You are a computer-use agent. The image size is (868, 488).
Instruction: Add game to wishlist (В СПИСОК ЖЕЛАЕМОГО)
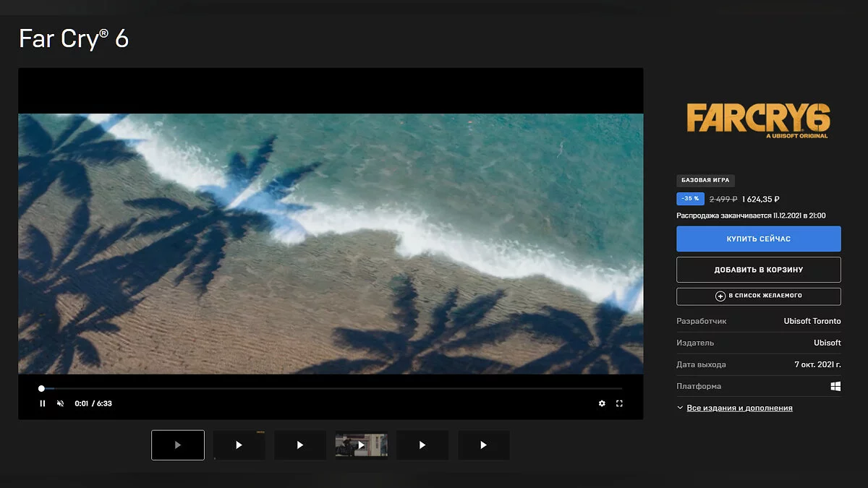point(759,296)
